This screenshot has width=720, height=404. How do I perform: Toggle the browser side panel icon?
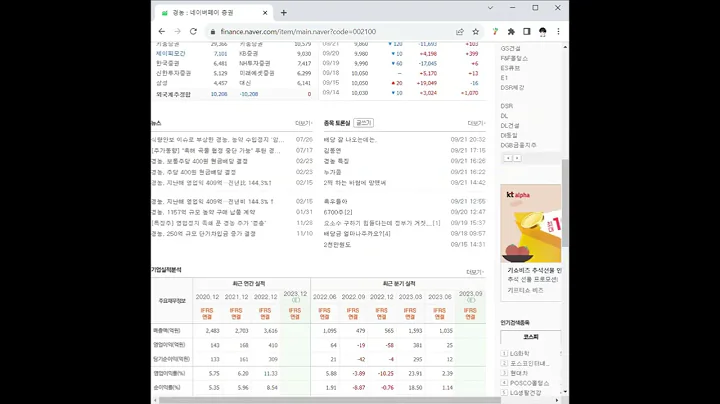527,32
